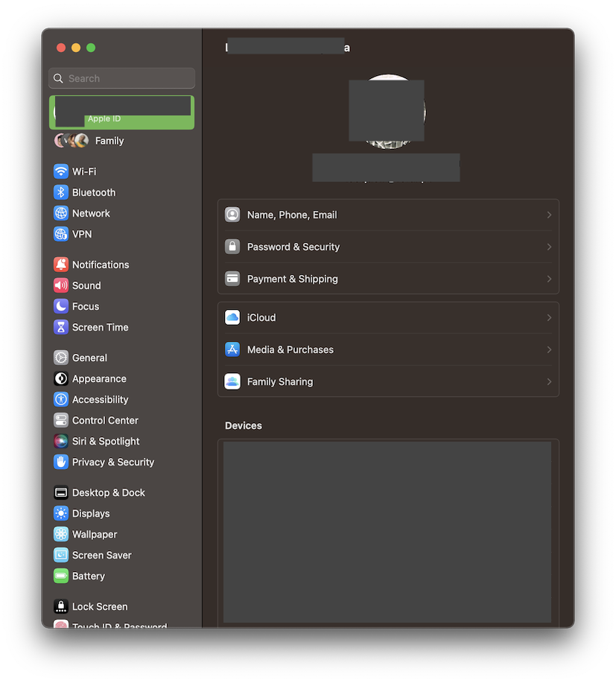Expand the iCloud row chevron
The width and height of the screenshot is (616, 683).
coord(549,317)
